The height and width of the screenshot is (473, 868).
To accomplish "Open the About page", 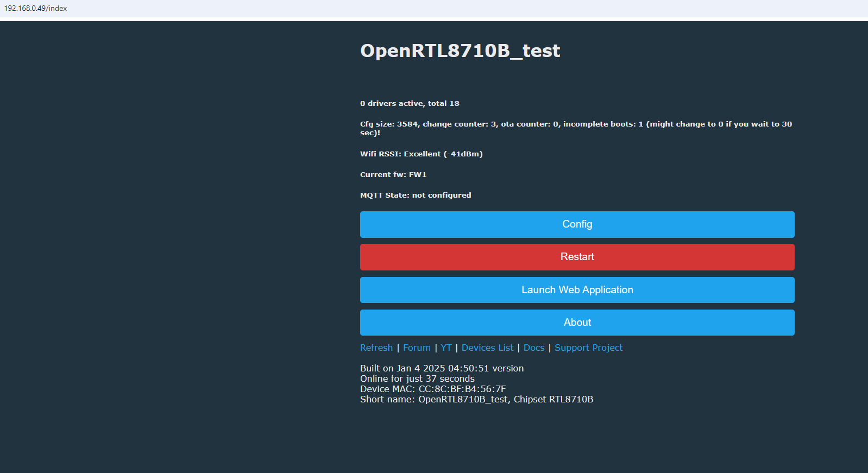I will (x=577, y=323).
